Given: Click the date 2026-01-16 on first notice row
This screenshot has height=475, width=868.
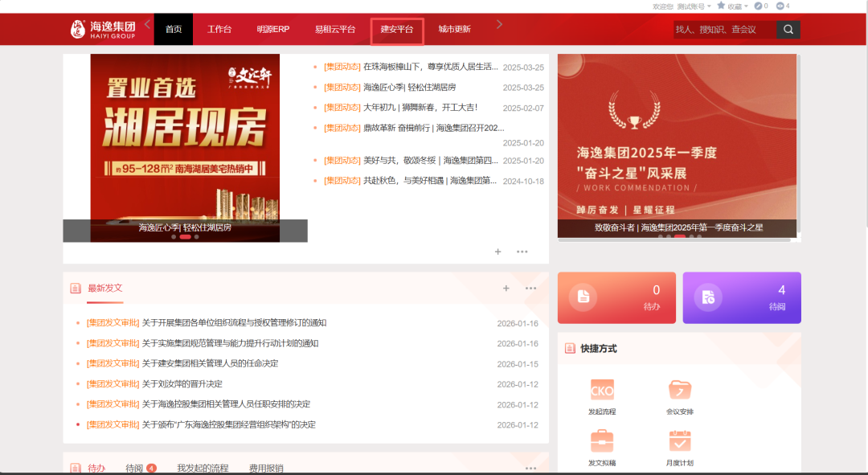Looking at the screenshot, I should 518,323.
